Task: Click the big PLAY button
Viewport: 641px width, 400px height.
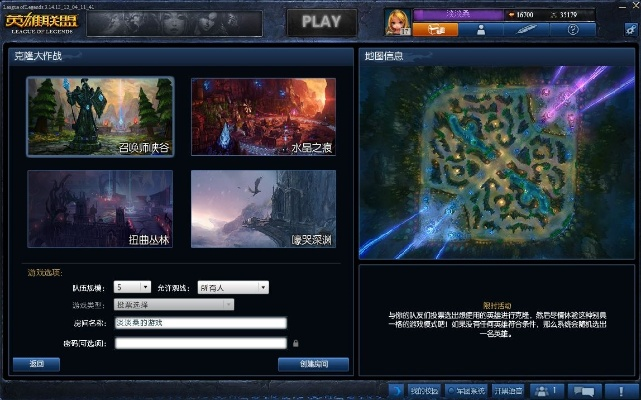Action: coord(321,22)
